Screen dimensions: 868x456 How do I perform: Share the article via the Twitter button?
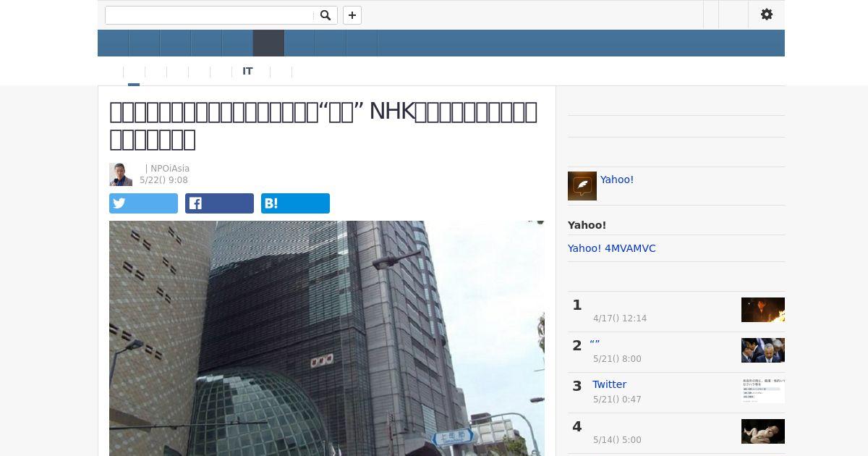click(143, 203)
